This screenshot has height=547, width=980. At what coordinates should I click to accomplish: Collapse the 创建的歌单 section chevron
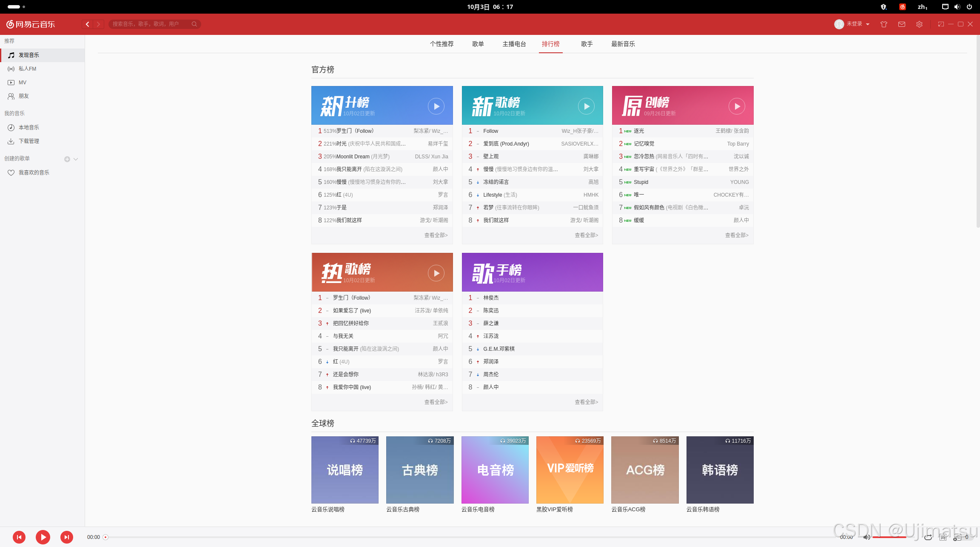click(76, 159)
